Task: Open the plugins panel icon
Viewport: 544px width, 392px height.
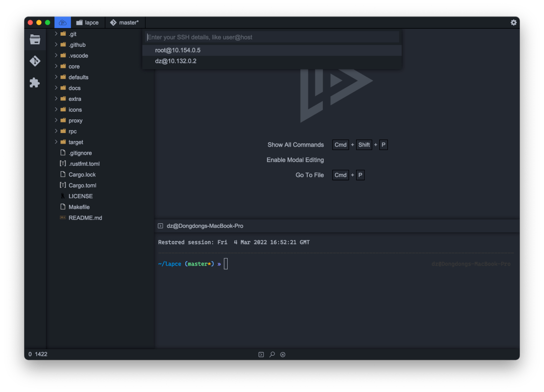Action: pos(34,83)
